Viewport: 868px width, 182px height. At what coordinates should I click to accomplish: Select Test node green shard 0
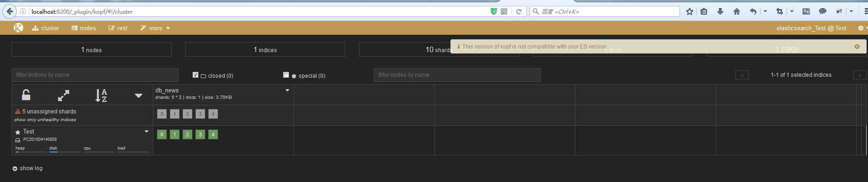[x=162, y=134]
